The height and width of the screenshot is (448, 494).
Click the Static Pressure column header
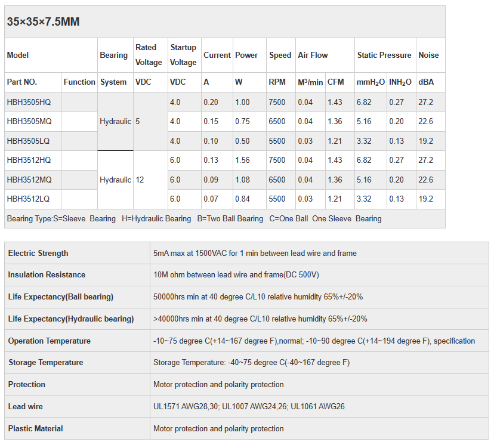coord(384,55)
